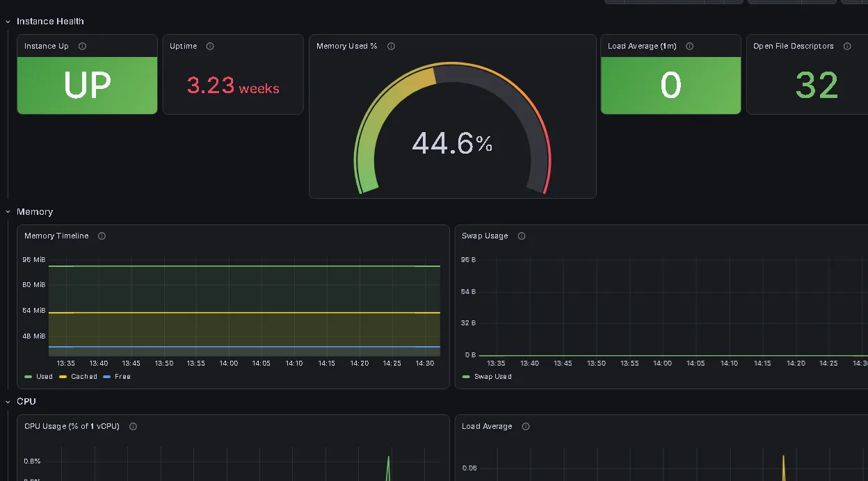Viewport: 868px width, 481px height.
Task: Click the CPU section title
Action: click(26, 402)
